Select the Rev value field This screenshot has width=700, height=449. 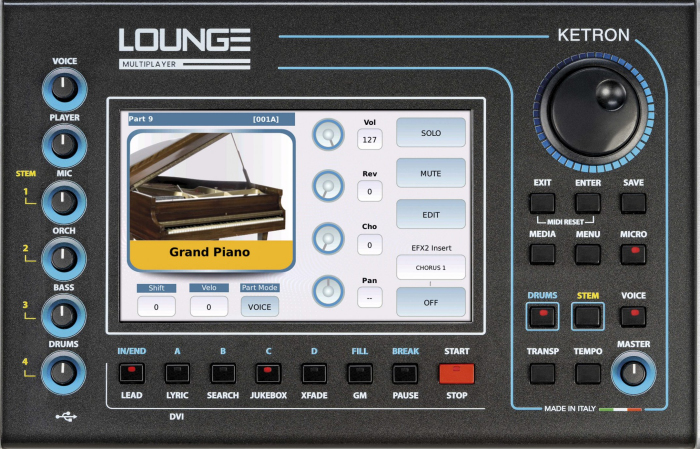tap(370, 191)
